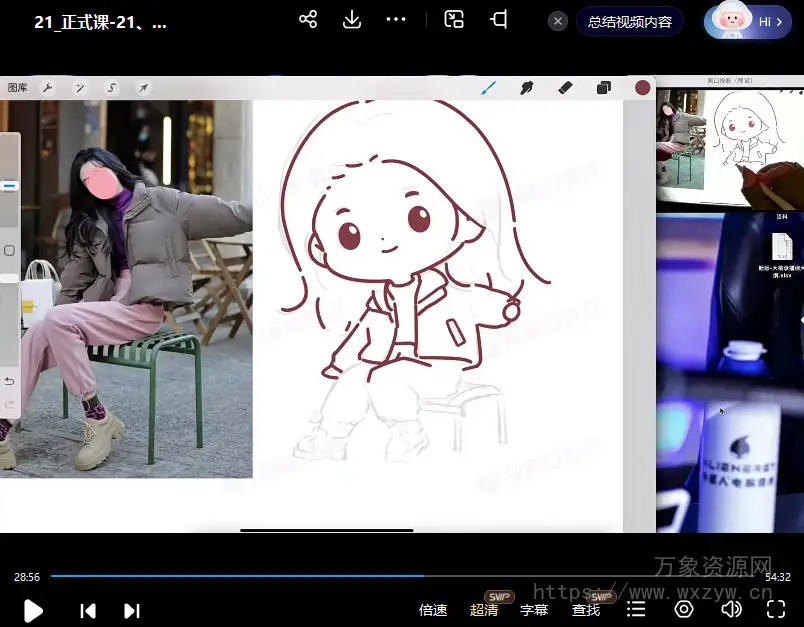Viewport: 804px width, 627px height.
Task: Click 总结视频内容 button
Action: [629, 21]
